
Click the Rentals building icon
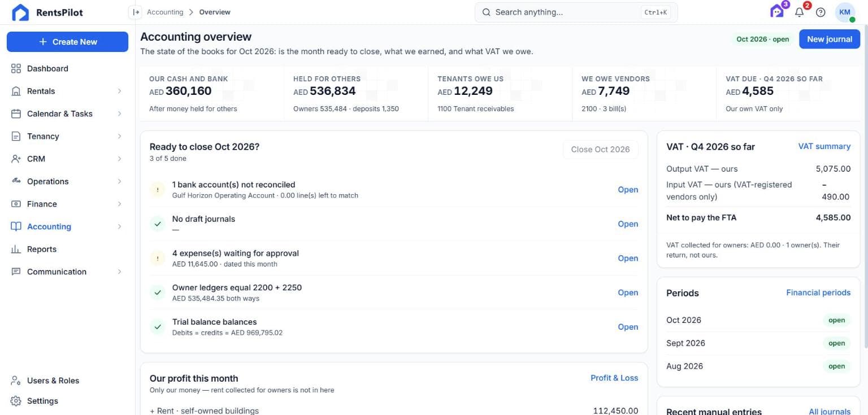click(16, 91)
